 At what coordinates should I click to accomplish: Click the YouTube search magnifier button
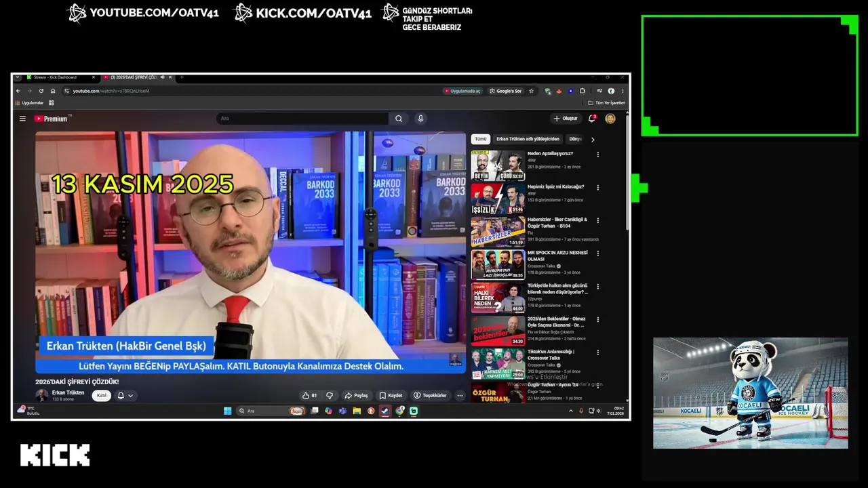point(399,119)
